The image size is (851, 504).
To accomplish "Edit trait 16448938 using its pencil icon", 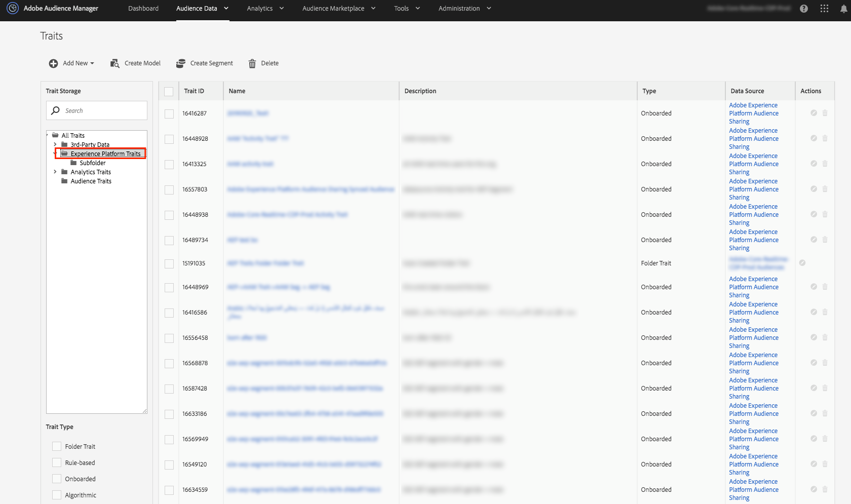I will point(814,214).
